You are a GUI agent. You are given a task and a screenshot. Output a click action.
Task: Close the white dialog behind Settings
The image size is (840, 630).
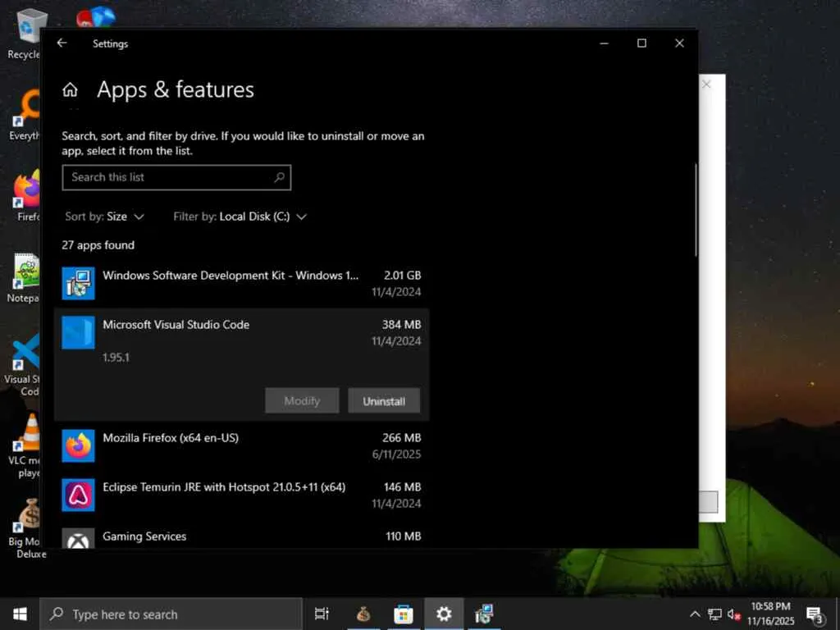(x=706, y=84)
